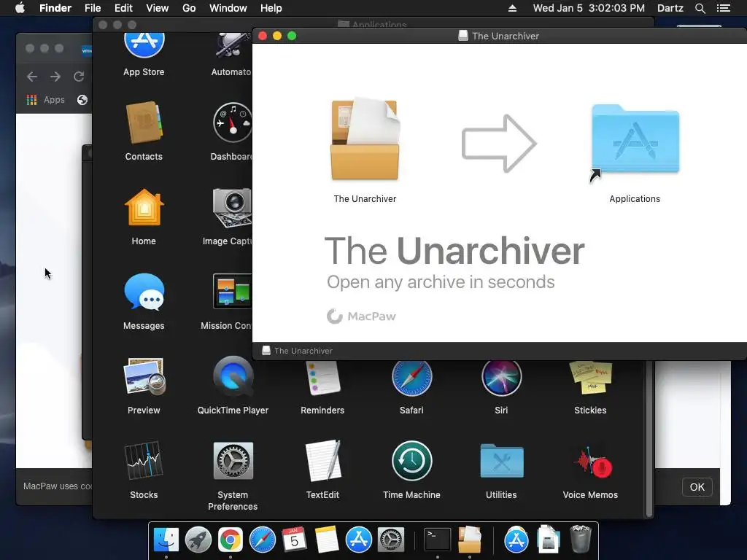Open Calendar from the Dock
The width and height of the screenshot is (747, 560).
click(x=295, y=540)
